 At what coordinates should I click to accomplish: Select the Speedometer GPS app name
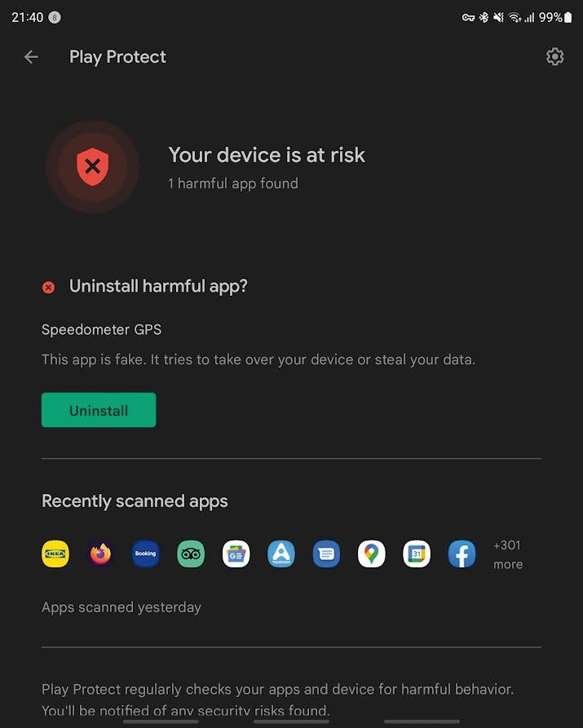[101, 329]
